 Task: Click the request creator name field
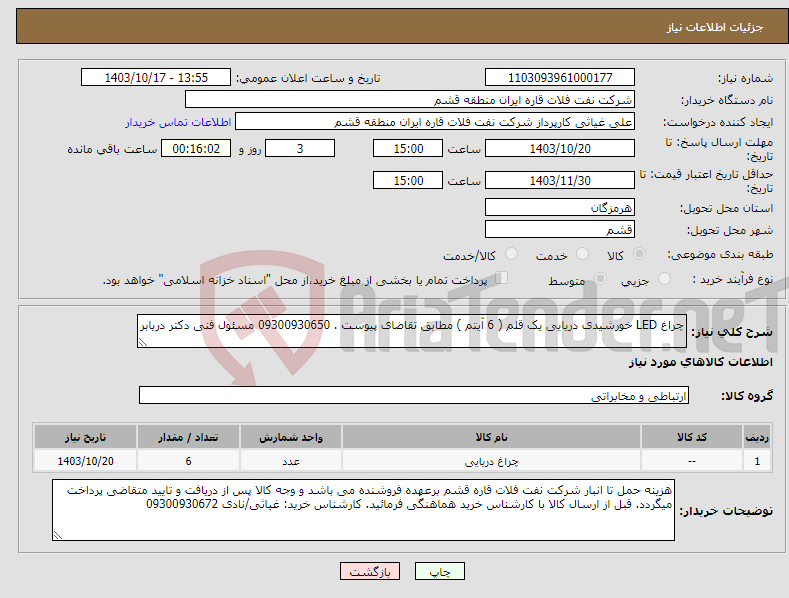tap(435, 122)
